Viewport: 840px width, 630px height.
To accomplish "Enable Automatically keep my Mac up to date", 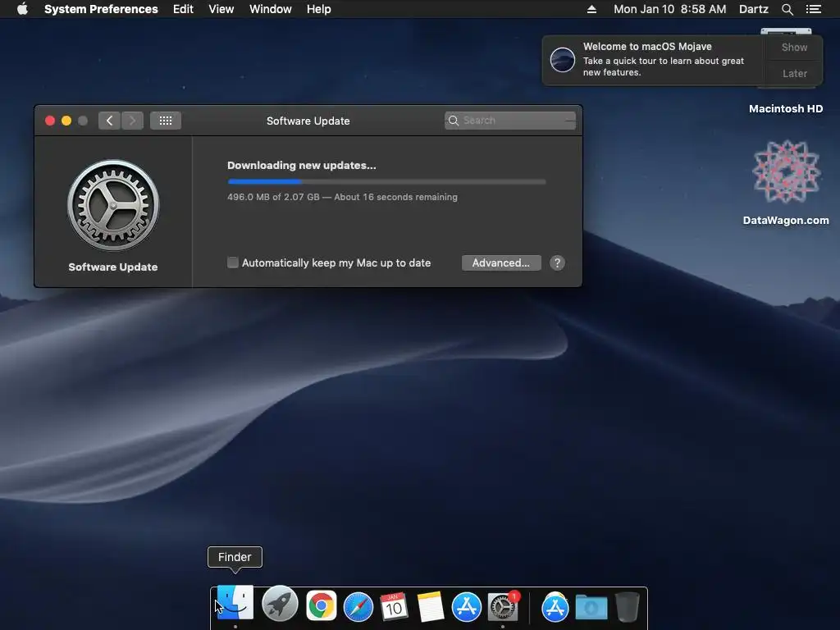I will (232, 262).
